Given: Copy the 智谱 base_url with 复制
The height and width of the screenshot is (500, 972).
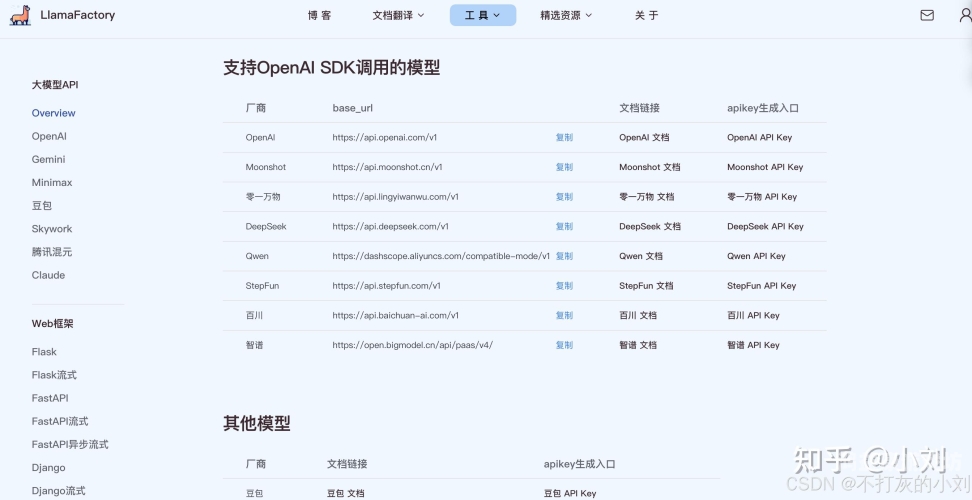Looking at the screenshot, I should (x=564, y=345).
